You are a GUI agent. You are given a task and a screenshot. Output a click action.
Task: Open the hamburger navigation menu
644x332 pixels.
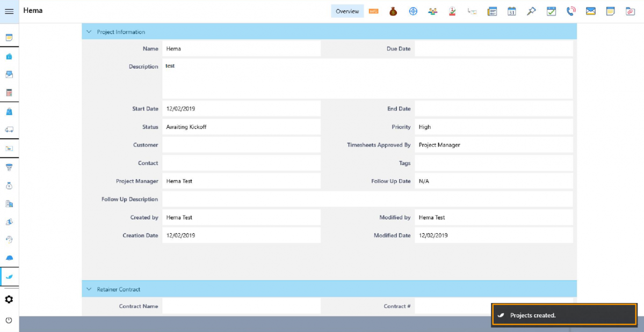[x=9, y=11]
